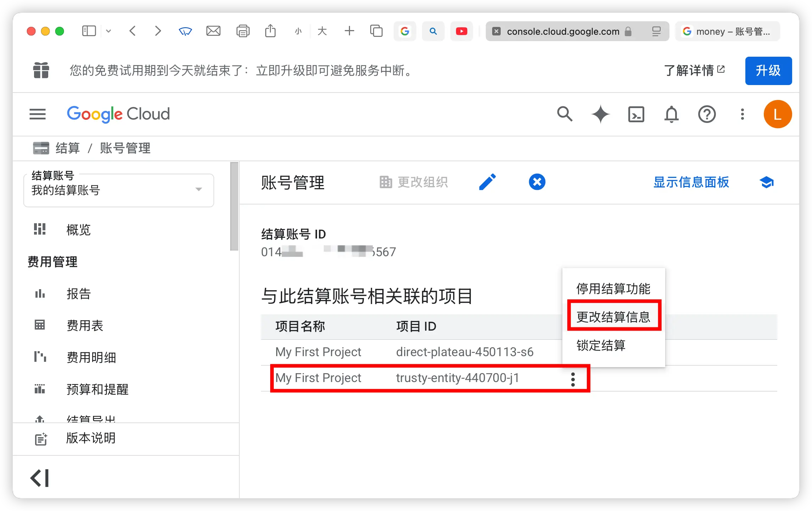Open 概览 in the sidebar
Image resolution: width=812 pixels, height=511 pixels.
pyautogui.click(x=78, y=230)
